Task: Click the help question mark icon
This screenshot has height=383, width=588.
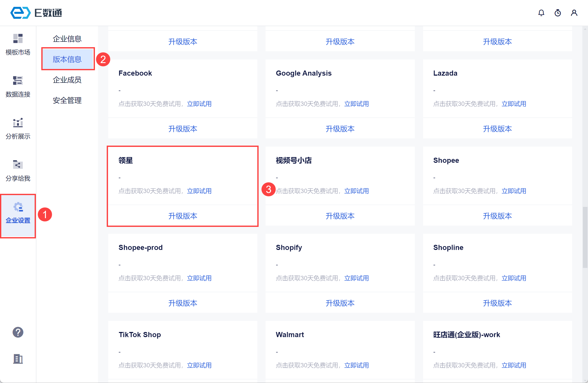Action: tap(18, 332)
